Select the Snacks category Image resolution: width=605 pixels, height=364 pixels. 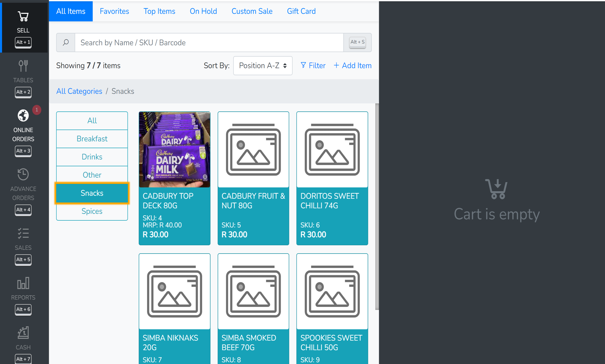coord(92,193)
